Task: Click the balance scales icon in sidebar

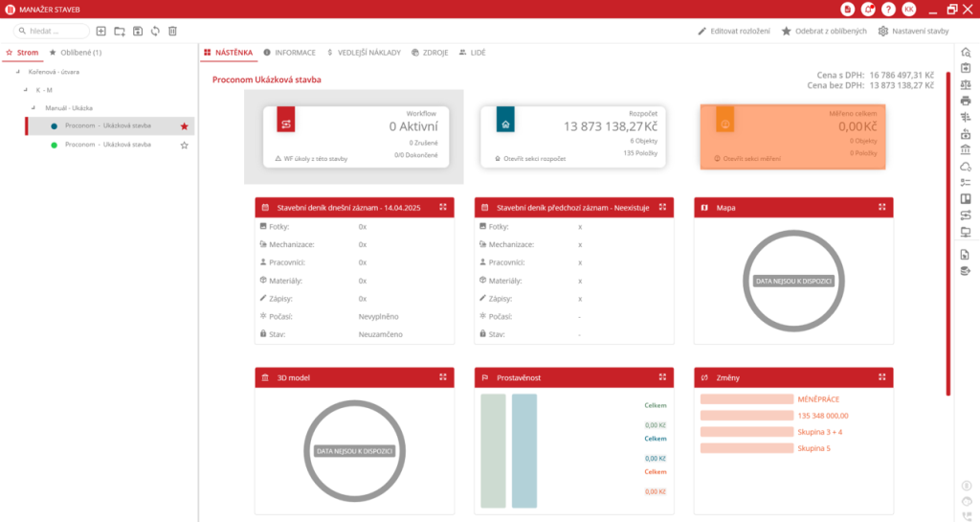Action: tap(966, 84)
